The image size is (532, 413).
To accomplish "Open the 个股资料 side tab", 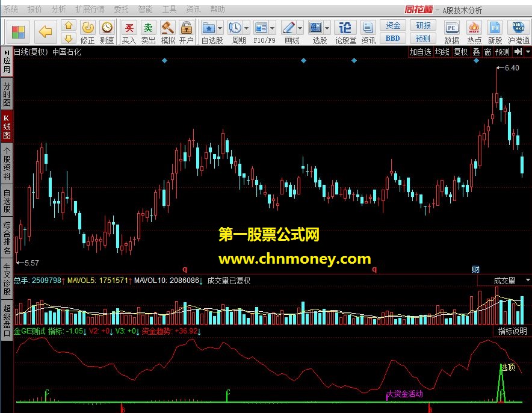I will click(x=7, y=164).
